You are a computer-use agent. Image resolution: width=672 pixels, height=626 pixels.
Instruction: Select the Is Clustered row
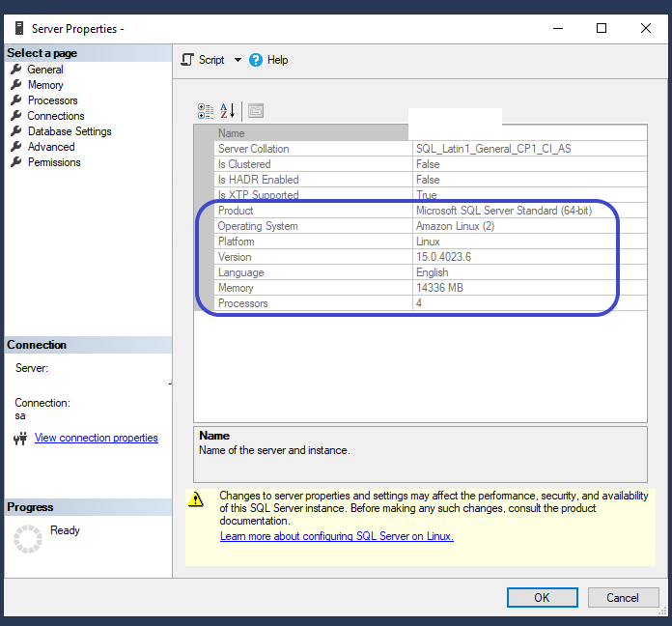[x=431, y=164]
